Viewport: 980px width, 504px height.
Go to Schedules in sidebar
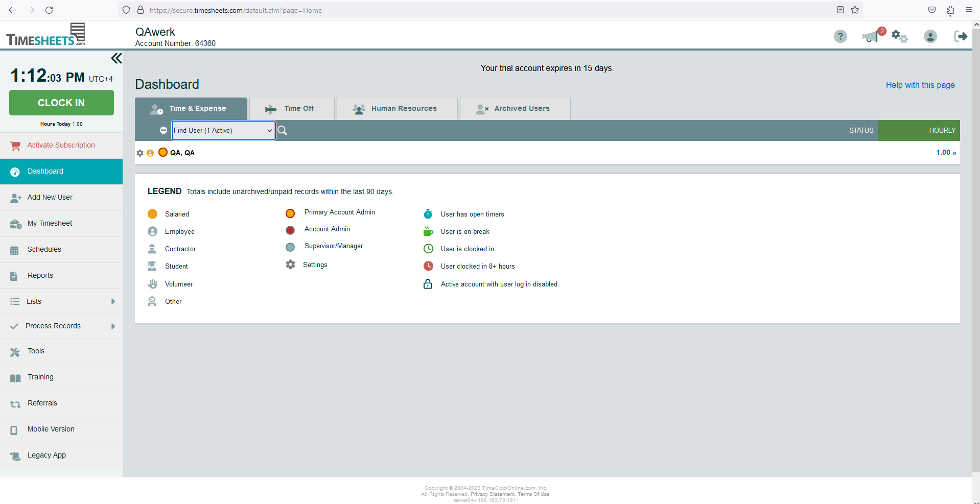click(61, 250)
